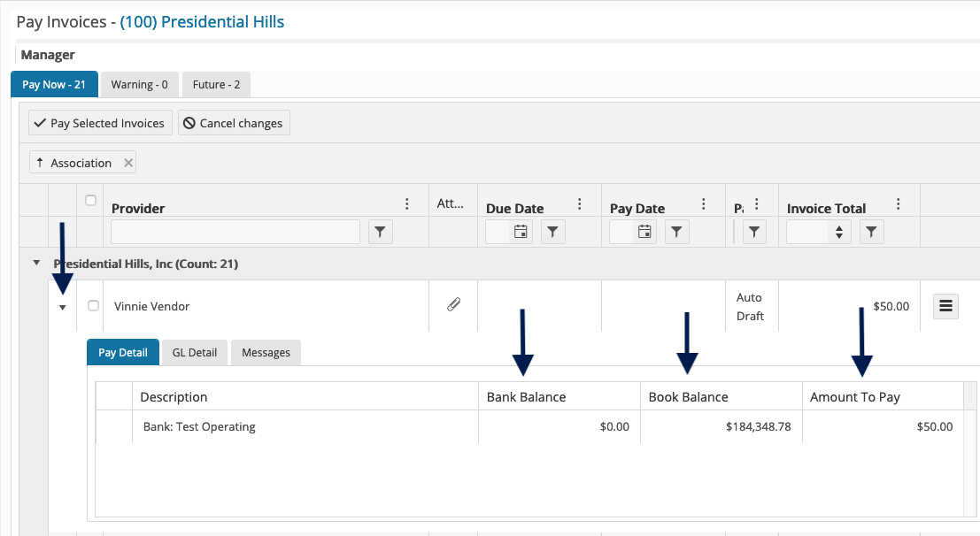
Task: Switch to the Future - 2 tab
Action: [216, 84]
